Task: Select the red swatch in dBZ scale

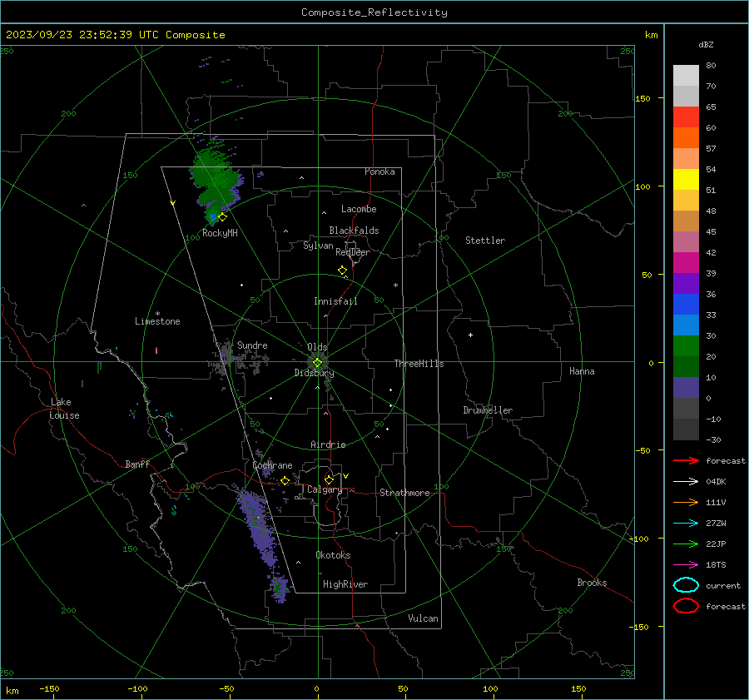Action: click(686, 117)
